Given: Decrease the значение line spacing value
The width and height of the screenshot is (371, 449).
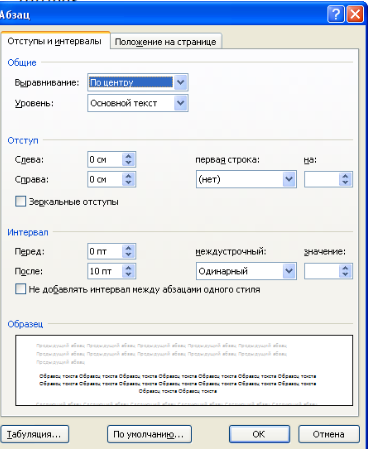Looking at the screenshot, I should tap(346, 275).
